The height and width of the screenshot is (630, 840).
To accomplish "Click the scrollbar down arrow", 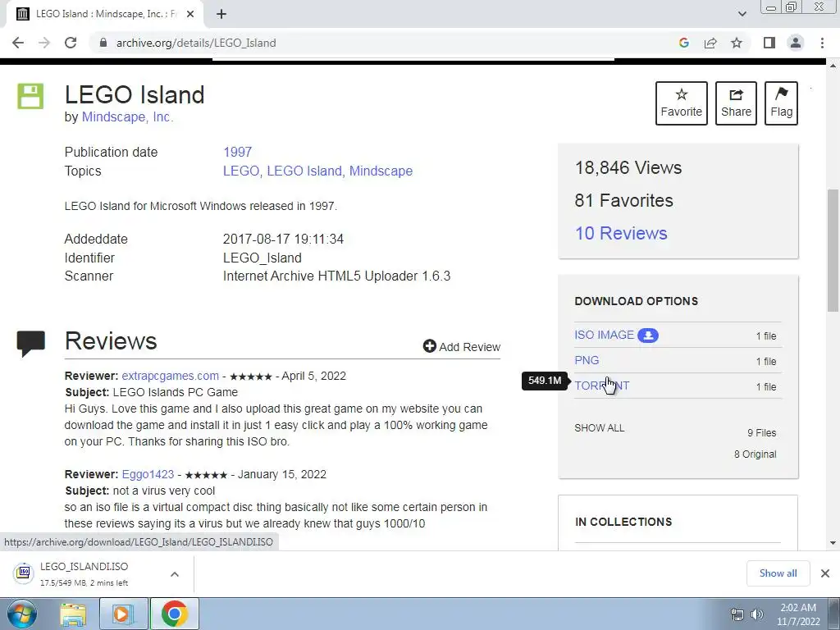I will tap(833, 543).
